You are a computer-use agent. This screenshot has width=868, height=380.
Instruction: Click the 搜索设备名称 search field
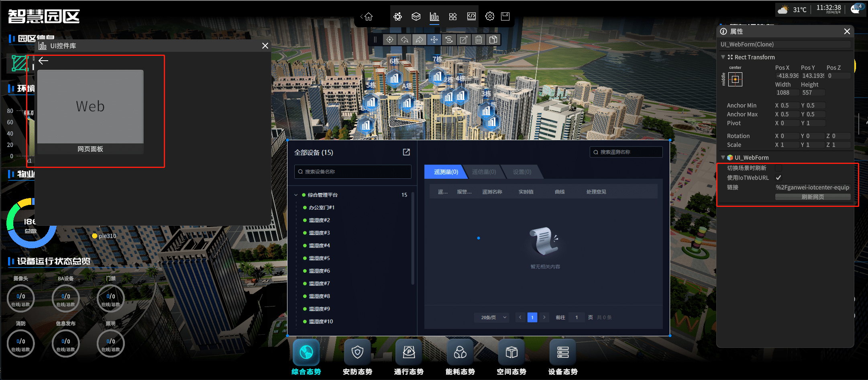352,172
